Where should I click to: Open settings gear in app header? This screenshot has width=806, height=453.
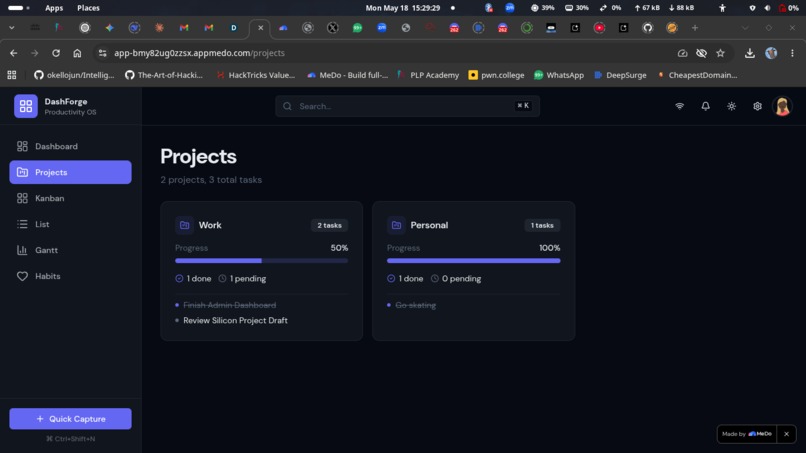point(757,106)
